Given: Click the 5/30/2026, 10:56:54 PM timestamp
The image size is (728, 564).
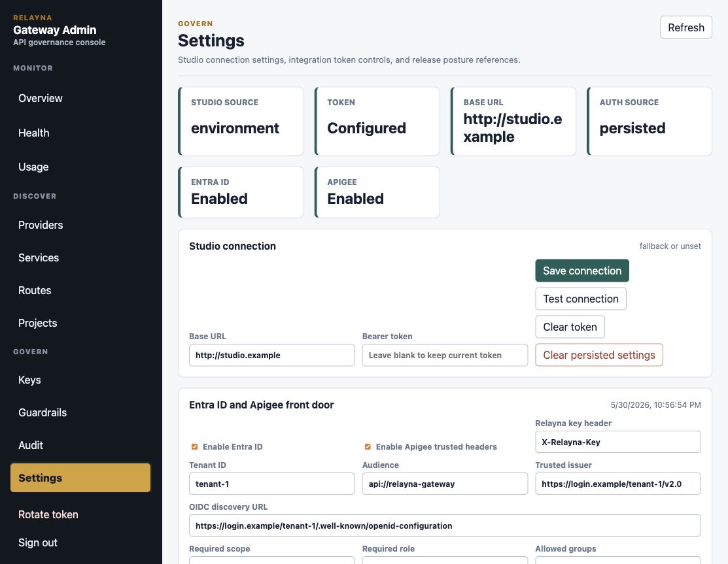Looking at the screenshot, I should [x=655, y=405].
